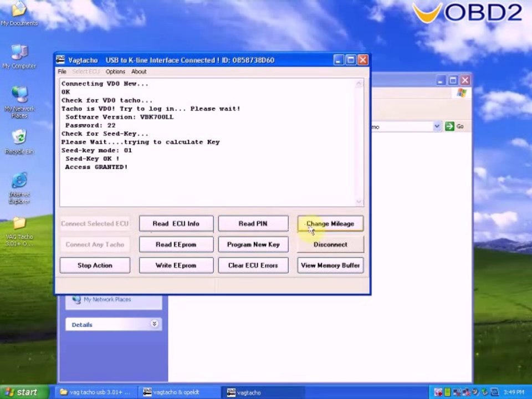The height and width of the screenshot is (399, 532).
Task: Open Recycle Bin desktop icon
Action: coord(19,142)
